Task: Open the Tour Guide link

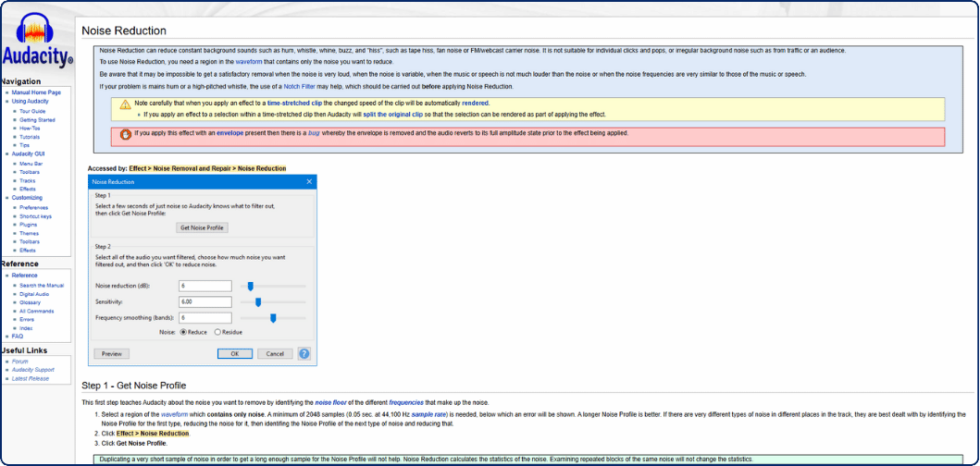Action: tap(32, 111)
